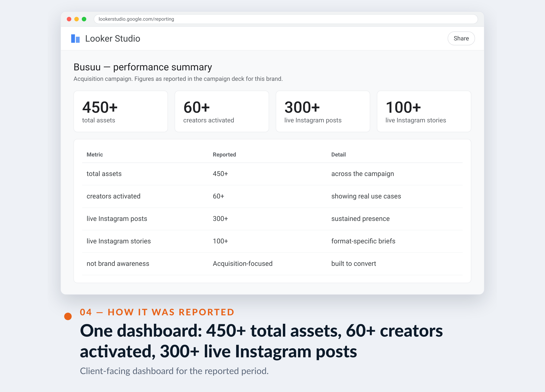Click the 'One dashboard: 450+ total assets' headline

(261, 341)
